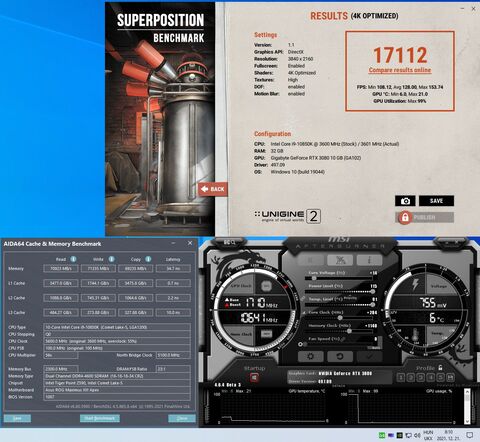Click the lightning voltage icon in right gauge
Image resolution: width=480 pixels, height=442 pixels.
pyautogui.click(x=416, y=285)
